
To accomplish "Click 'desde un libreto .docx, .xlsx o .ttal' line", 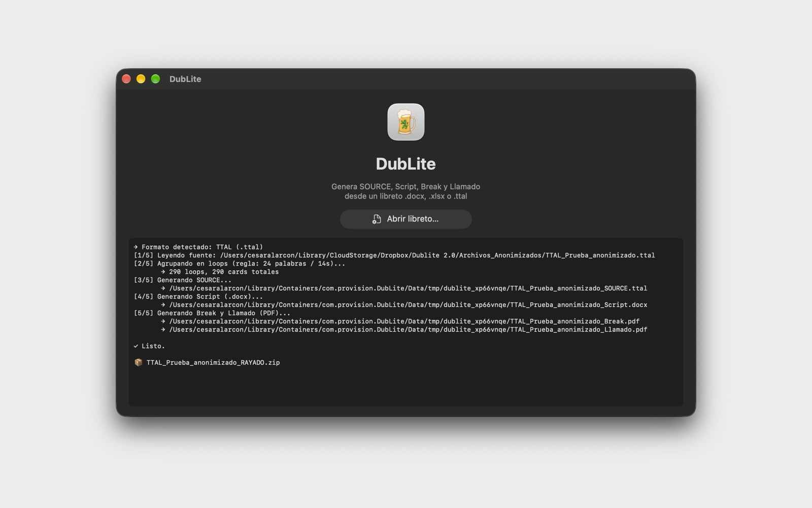I will [x=406, y=196].
